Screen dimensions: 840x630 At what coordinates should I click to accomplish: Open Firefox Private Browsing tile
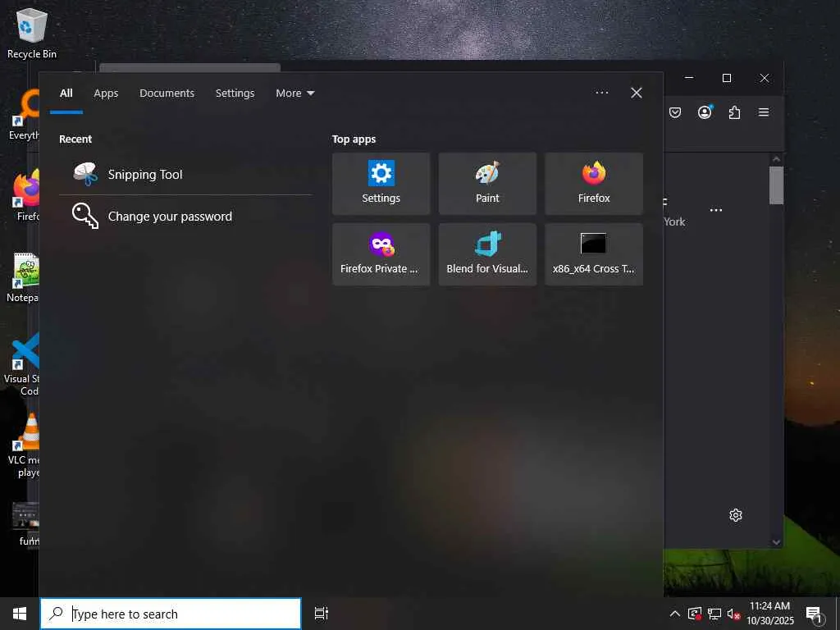pos(381,254)
